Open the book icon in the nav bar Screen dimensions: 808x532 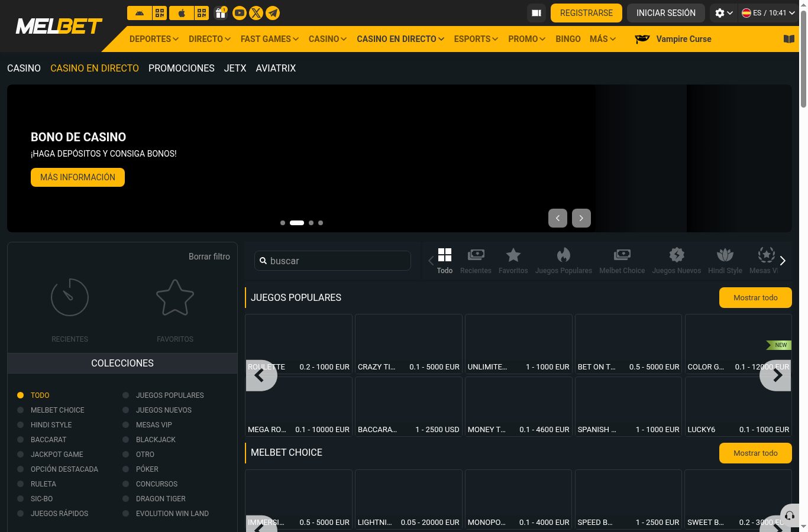click(x=789, y=39)
